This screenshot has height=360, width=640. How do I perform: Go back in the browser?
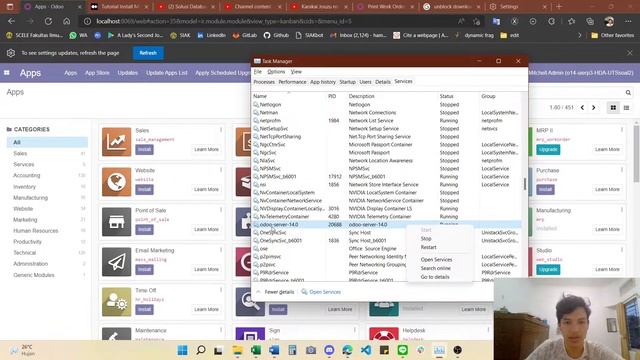11,21
